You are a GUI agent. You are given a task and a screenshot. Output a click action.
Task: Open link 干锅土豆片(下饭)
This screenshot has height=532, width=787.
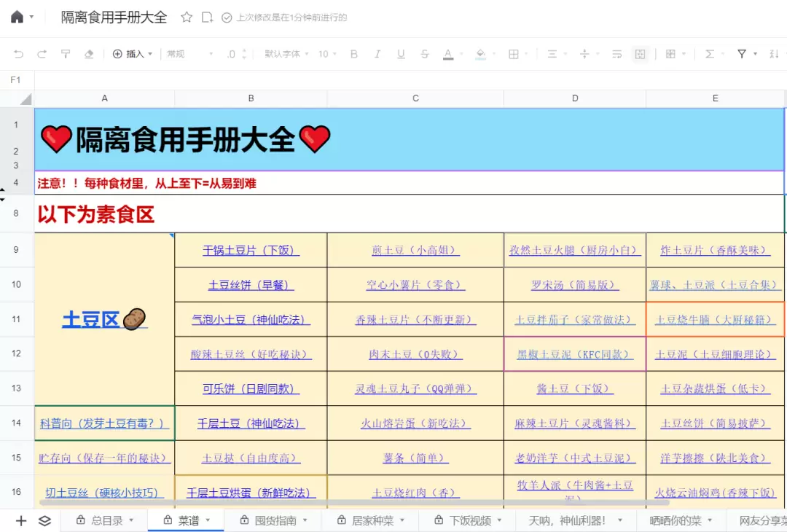251,250
